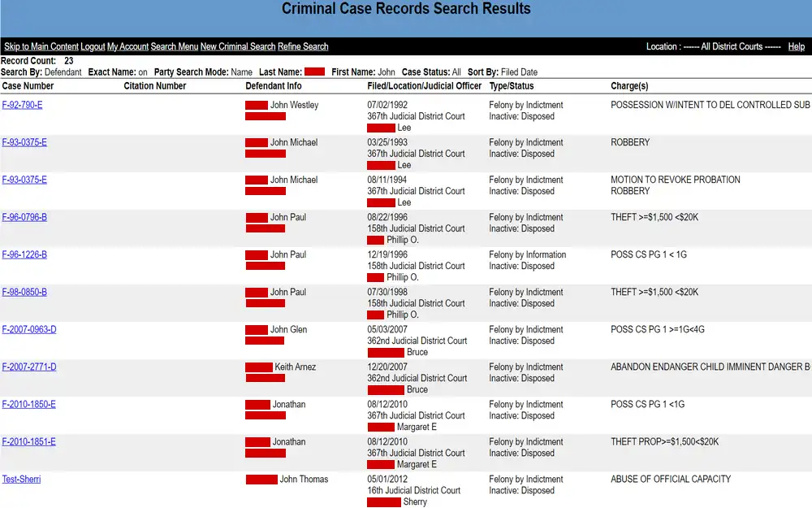Open case F-2007-0963-D
The height and width of the screenshot is (508, 812).
tap(29, 329)
